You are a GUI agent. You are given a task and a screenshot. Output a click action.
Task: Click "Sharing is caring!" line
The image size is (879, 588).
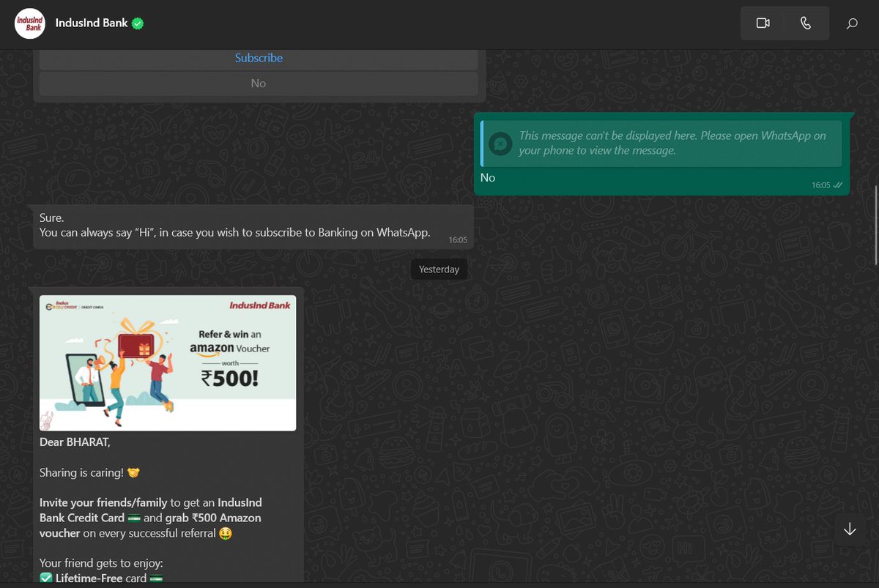point(89,472)
